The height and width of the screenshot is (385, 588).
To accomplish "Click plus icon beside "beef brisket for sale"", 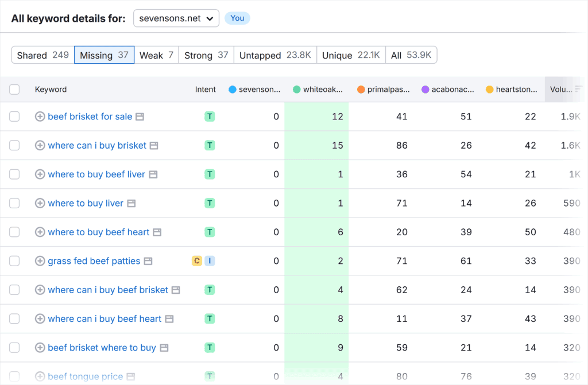I will click(40, 116).
